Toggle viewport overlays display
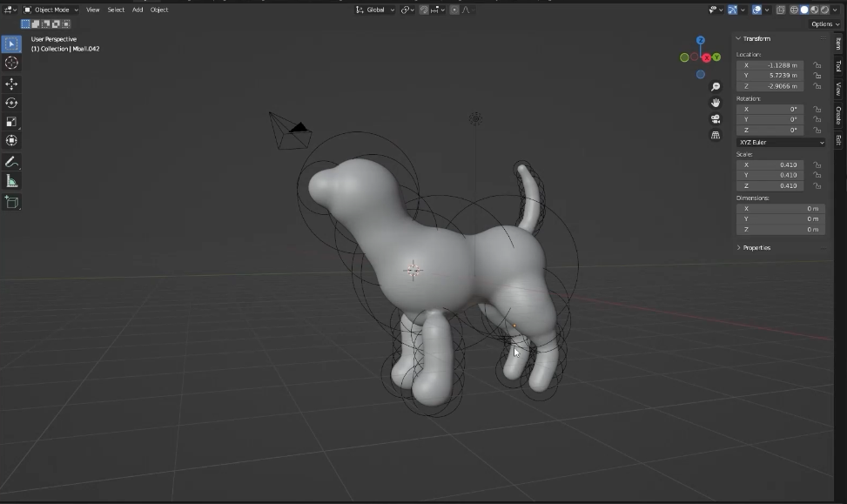 756,10
